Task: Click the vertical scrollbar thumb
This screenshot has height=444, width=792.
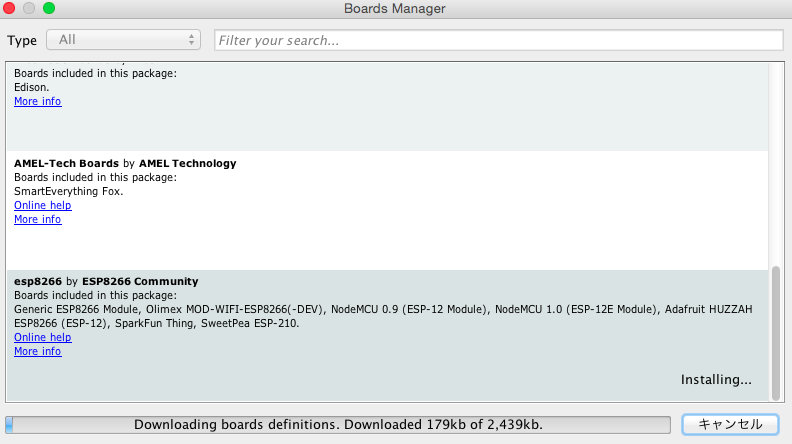Action: [x=777, y=330]
